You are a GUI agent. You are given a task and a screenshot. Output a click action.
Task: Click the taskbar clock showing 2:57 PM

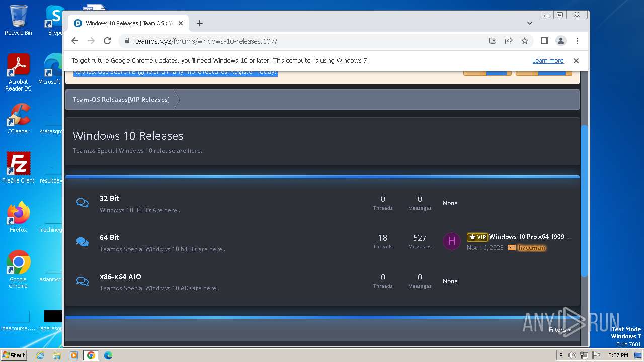point(618,355)
